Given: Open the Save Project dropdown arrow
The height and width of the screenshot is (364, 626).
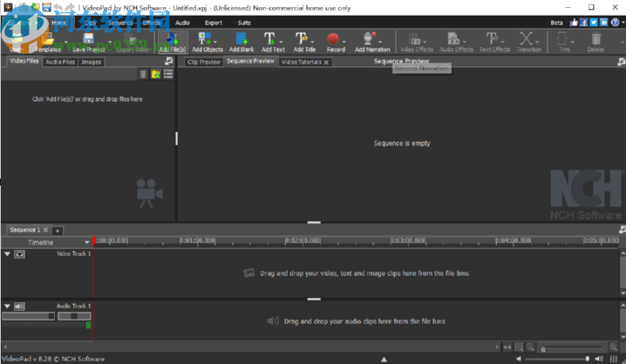Looking at the screenshot, I should (110, 42).
